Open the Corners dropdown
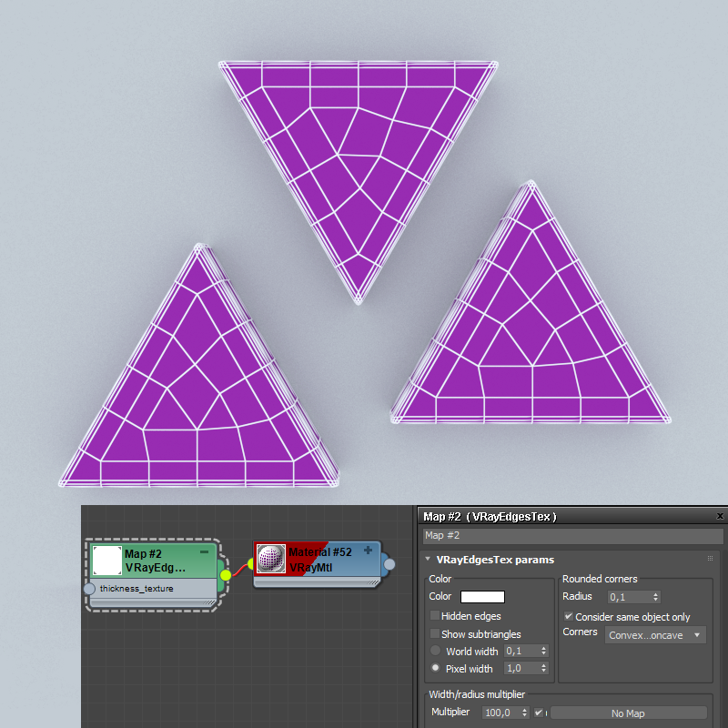The height and width of the screenshot is (728, 728). (x=655, y=635)
